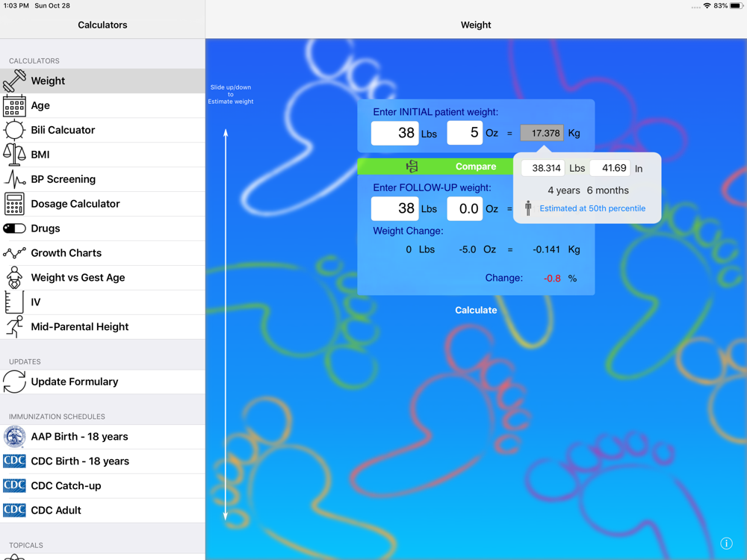Tap Estimated at 50th percentile link

(592, 208)
